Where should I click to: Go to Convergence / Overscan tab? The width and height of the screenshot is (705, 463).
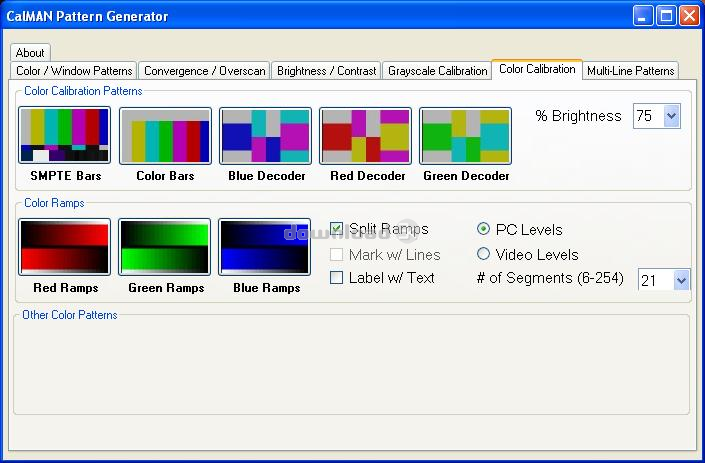[205, 71]
